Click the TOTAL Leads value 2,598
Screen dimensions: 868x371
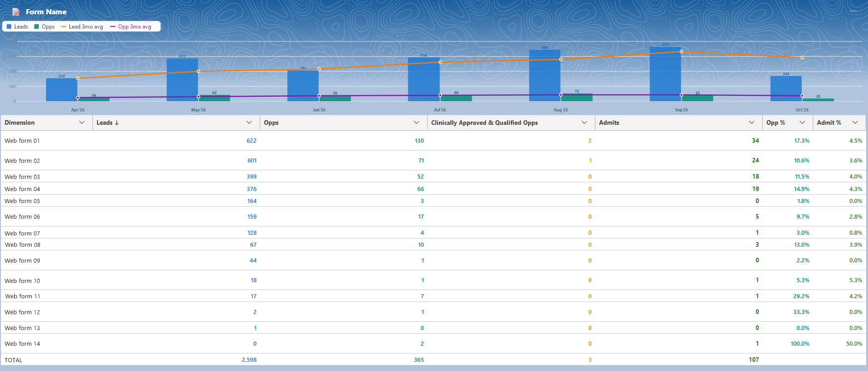[x=249, y=360]
